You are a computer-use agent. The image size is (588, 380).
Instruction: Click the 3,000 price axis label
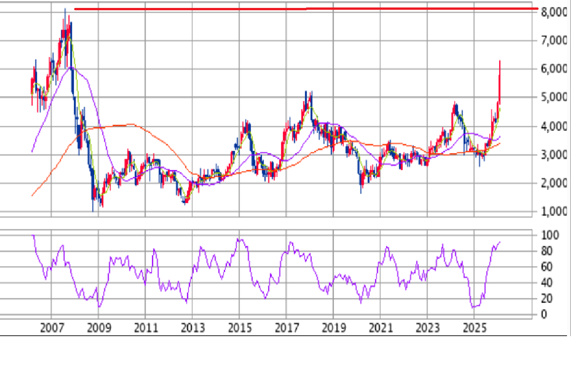click(554, 155)
